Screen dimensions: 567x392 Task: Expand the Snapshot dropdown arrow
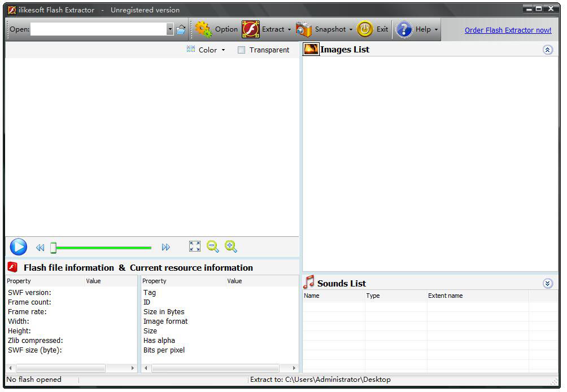coord(351,30)
